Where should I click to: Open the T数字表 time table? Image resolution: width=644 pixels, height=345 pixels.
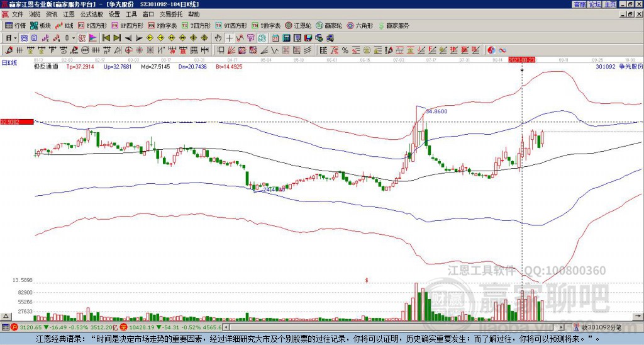(266, 25)
